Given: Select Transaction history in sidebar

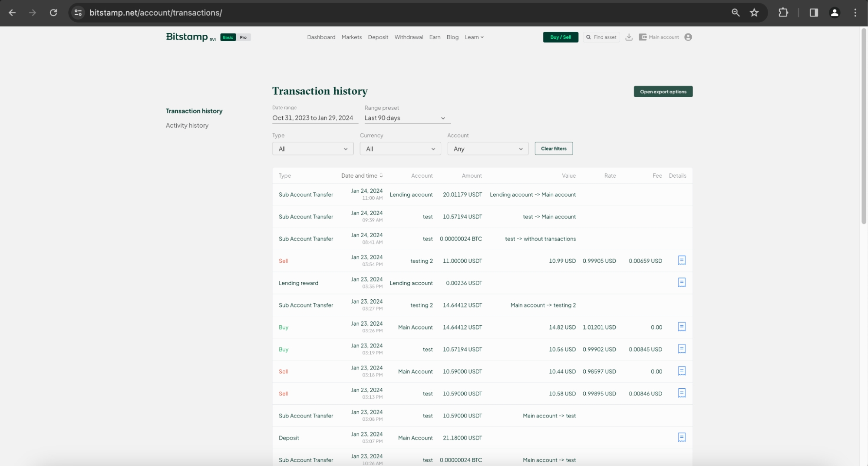Looking at the screenshot, I should [x=194, y=111].
